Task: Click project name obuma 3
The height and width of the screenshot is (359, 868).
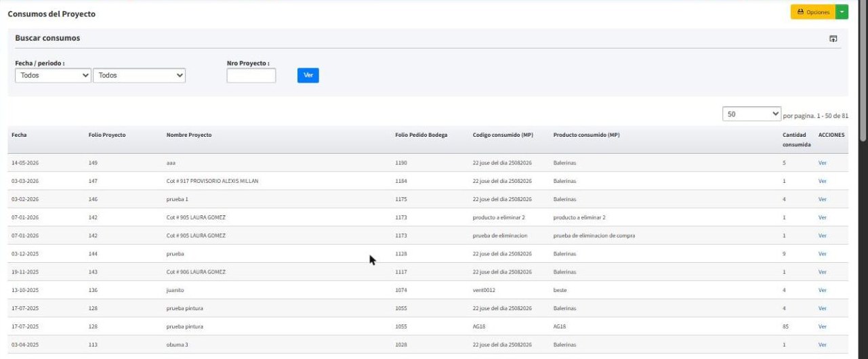Action: coord(178,345)
